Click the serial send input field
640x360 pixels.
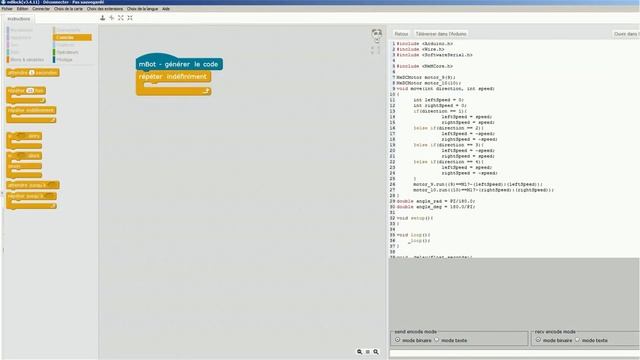[514, 353]
